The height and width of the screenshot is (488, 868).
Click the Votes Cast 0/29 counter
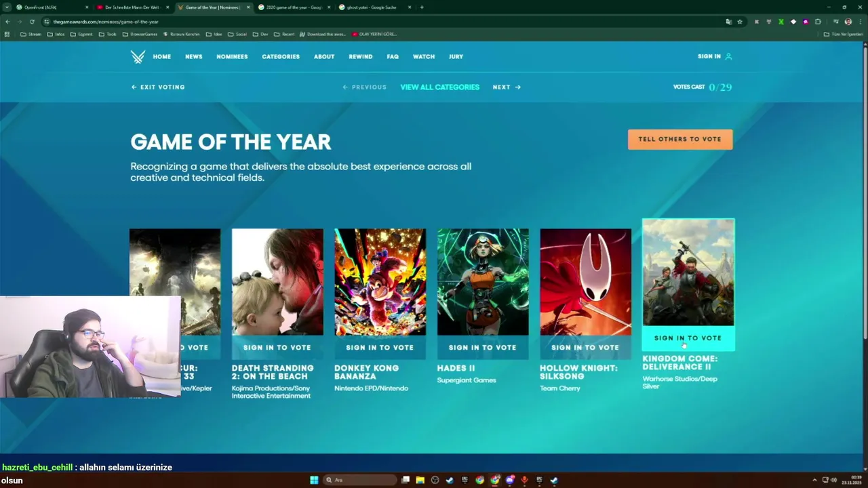[x=703, y=87]
